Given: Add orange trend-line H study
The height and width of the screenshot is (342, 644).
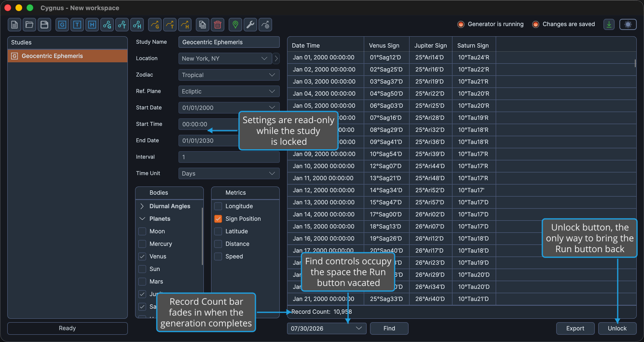Looking at the screenshot, I should coord(185,25).
